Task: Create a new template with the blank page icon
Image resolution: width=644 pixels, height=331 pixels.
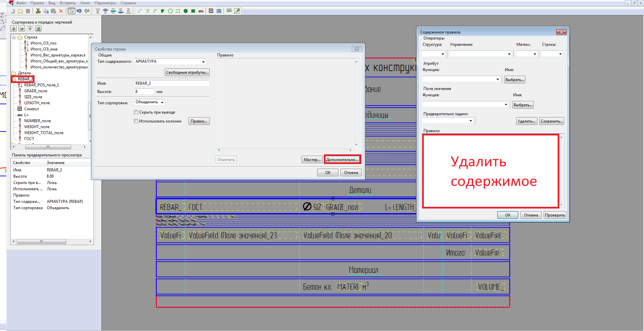Action: click(x=13, y=11)
